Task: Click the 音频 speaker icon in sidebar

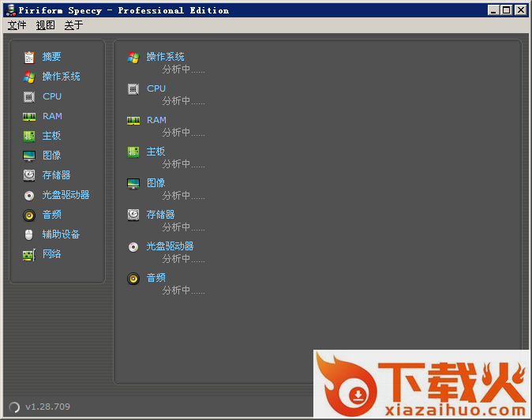Action: [x=29, y=215]
